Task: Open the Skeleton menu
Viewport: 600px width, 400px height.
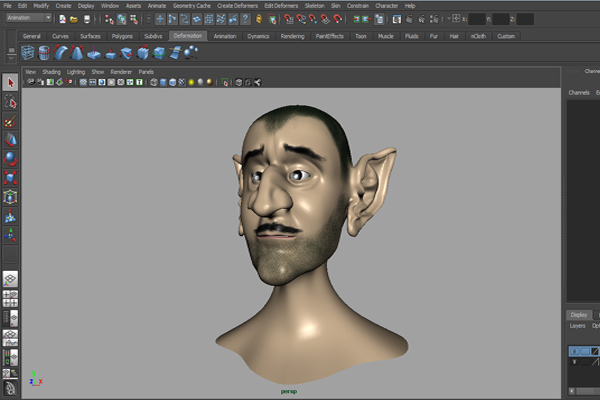Action: click(x=315, y=6)
